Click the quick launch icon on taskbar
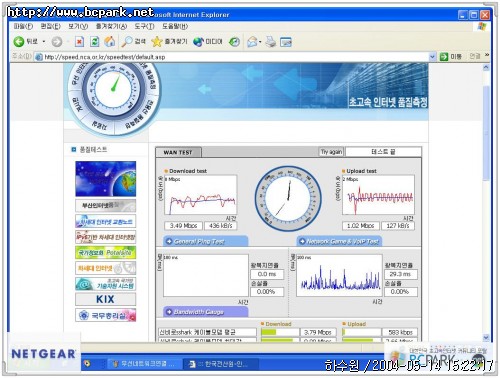500x378 pixels. pyautogui.click(x=87, y=364)
